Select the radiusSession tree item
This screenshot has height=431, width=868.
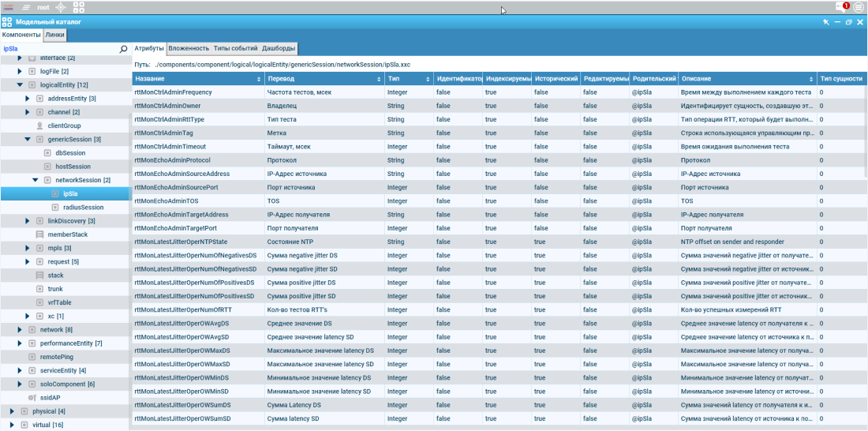(x=84, y=207)
